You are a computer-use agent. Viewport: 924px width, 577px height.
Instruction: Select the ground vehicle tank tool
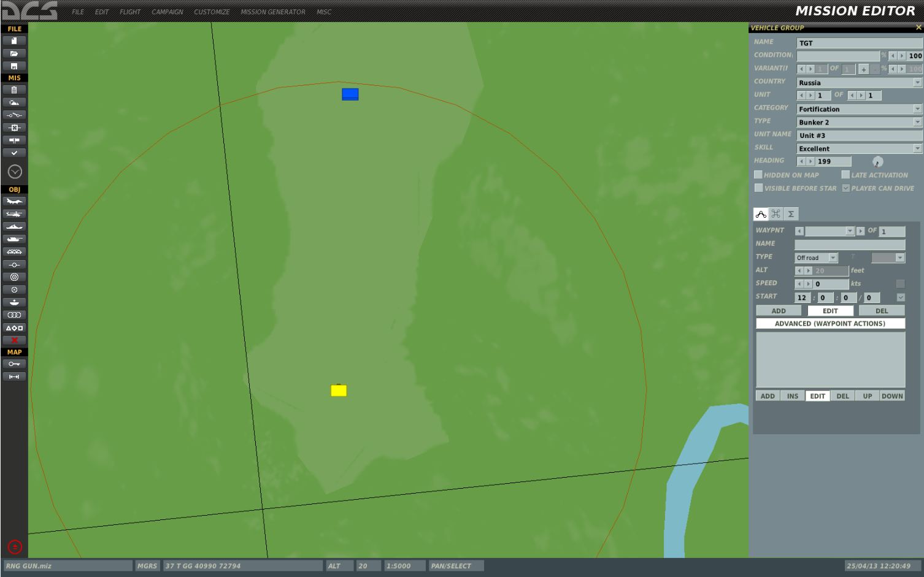coord(14,239)
